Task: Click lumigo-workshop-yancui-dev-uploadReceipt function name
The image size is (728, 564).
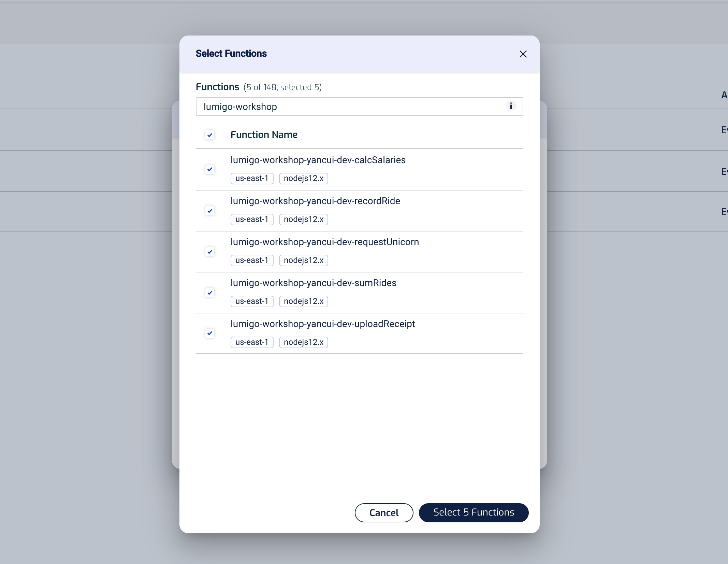Action: point(323,324)
